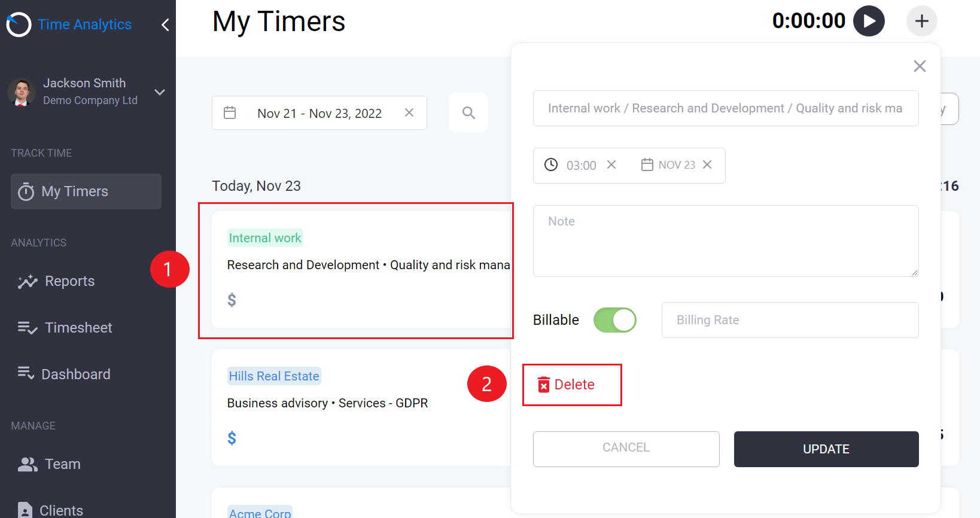This screenshot has height=518, width=980.
Task: Click the My Timers page title
Action: point(279,22)
